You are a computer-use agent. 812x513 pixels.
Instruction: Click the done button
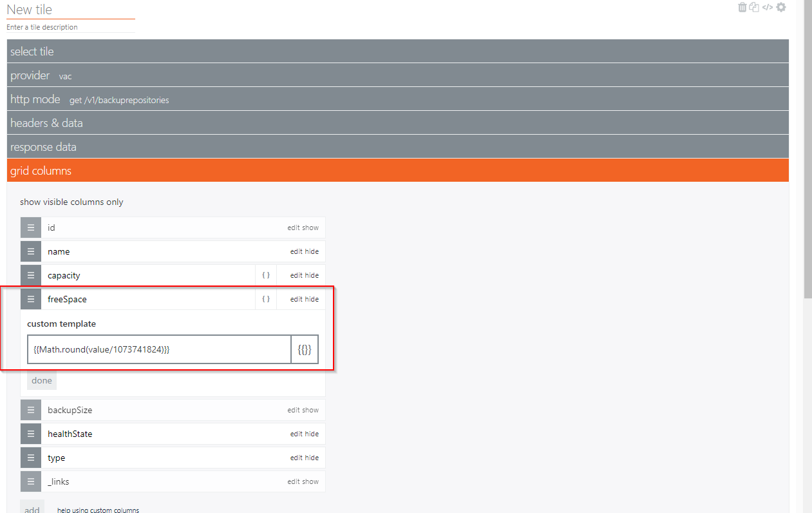click(42, 380)
